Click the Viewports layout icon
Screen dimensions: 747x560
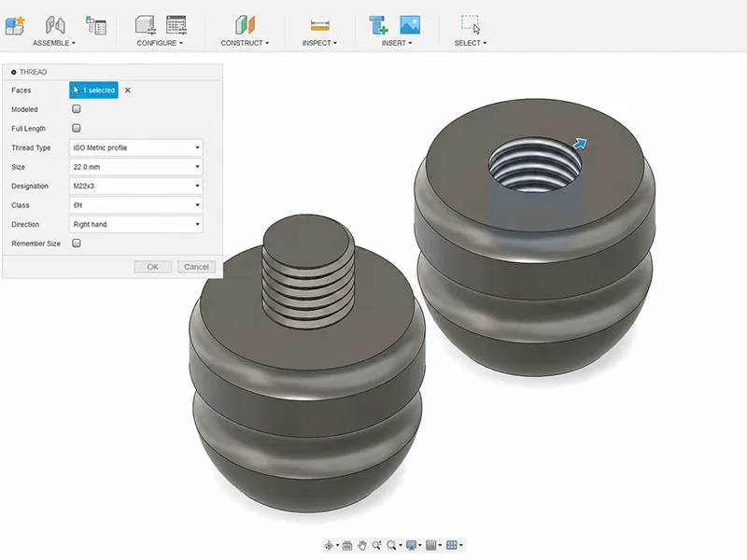(452, 545)
